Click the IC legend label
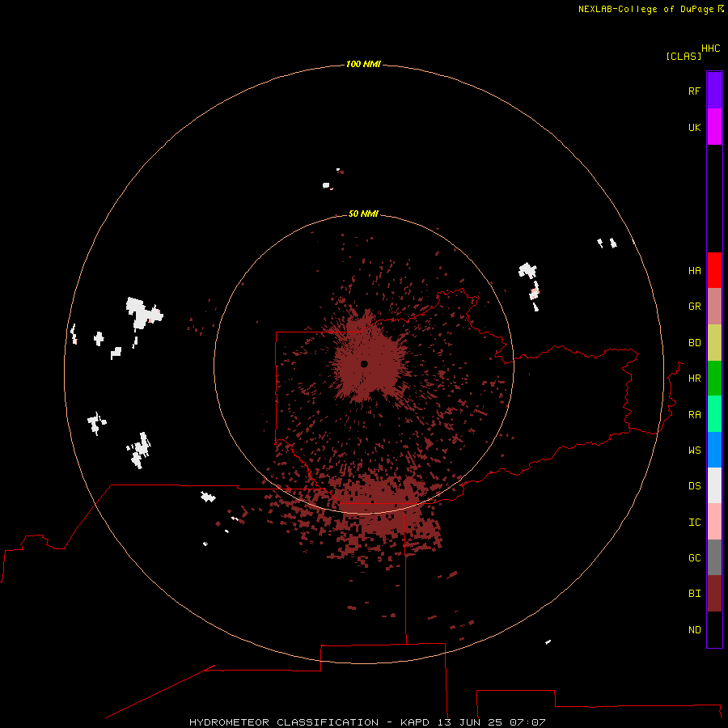Viewport: 728px width, 728px height. pyautogui.click(x=694, y=523)
